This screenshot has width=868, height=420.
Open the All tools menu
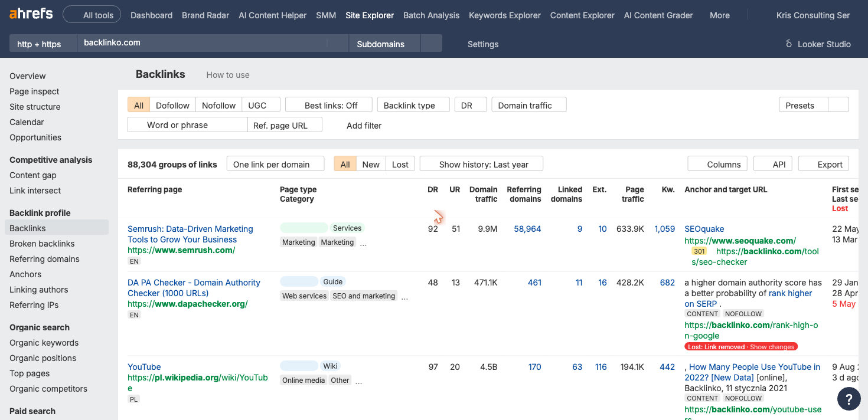[92, 15]
